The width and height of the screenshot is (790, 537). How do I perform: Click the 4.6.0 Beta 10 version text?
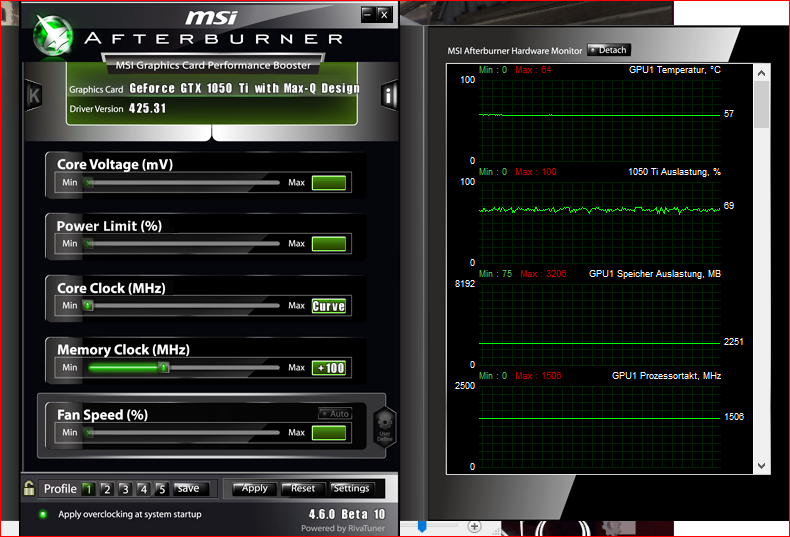point(347,514)
